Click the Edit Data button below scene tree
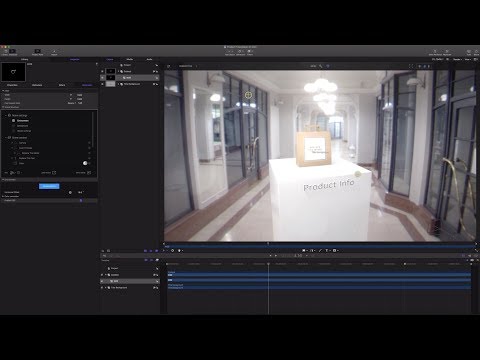The height and width of the screenshot is (360, 480). 83,173
